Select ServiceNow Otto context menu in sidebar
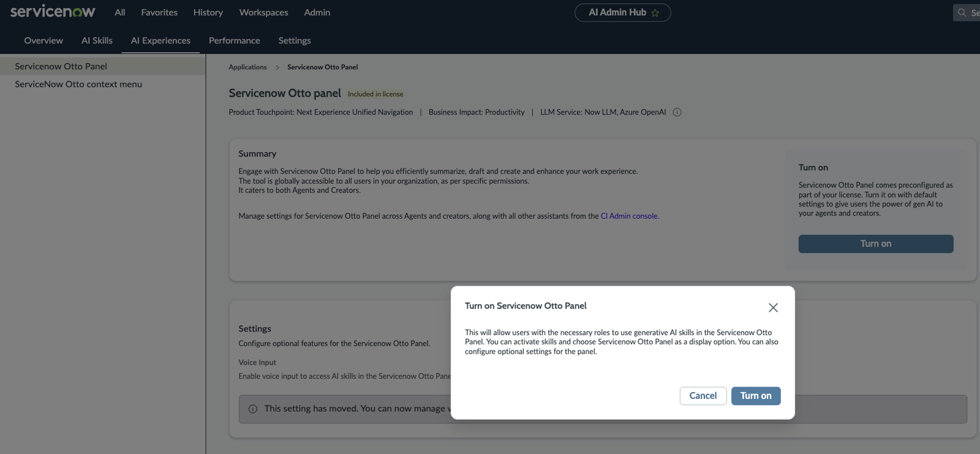This screenshot has width=980, height=454. click(102, 84)
